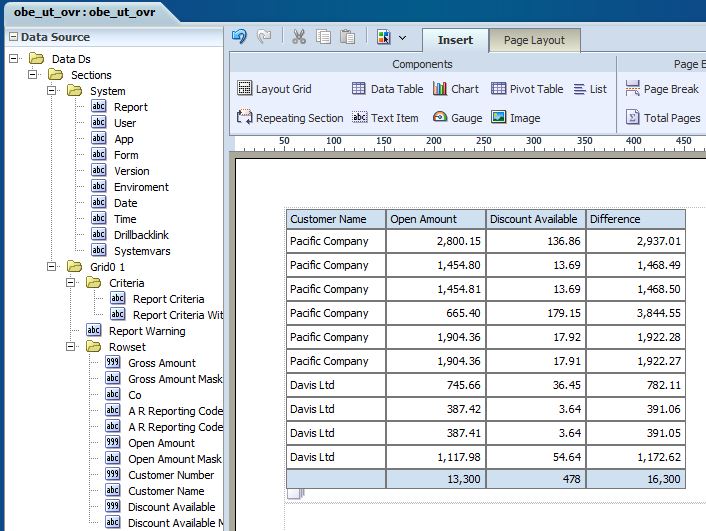This screenshot has height=531, width=706.
Task: Click the 13,300 total cell
Action: click(436, 479)
